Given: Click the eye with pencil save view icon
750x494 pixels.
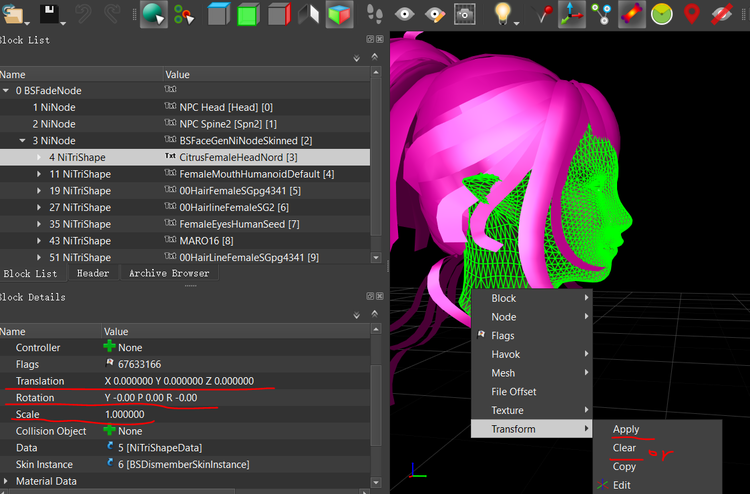Looking at the screenshot, I should click(x=434, y=14).
